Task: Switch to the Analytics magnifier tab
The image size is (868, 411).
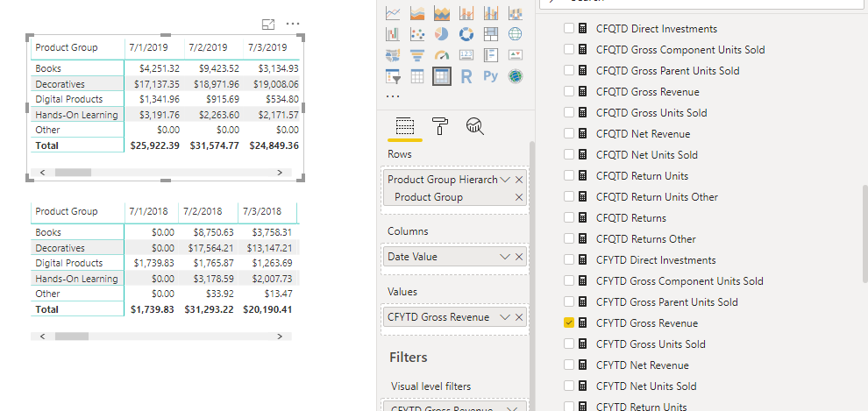Action: (x=475, y=127)
